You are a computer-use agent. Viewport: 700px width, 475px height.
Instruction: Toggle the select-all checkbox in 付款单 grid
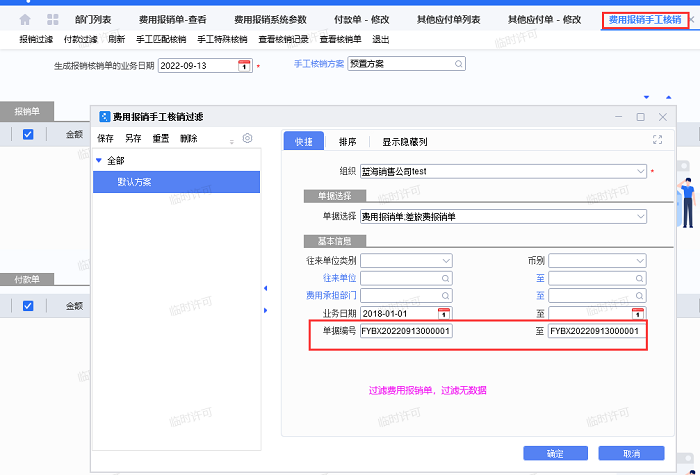click(x=28, y=305)
